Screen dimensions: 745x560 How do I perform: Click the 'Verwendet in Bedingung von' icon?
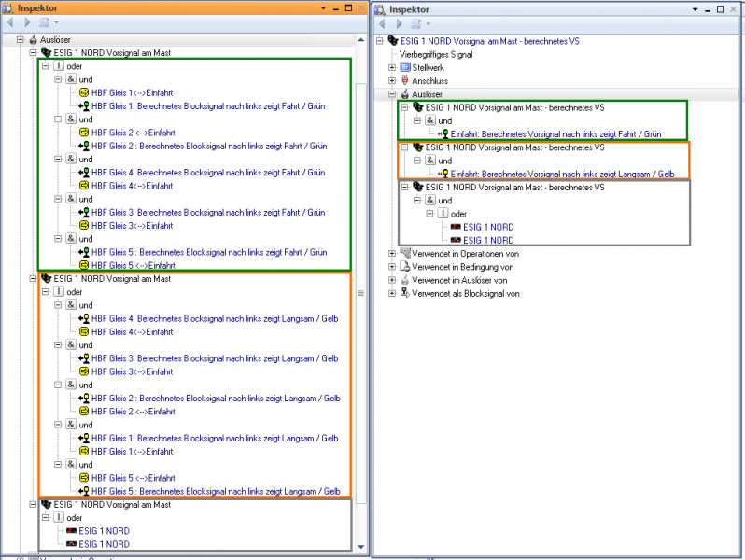(405, 267)
